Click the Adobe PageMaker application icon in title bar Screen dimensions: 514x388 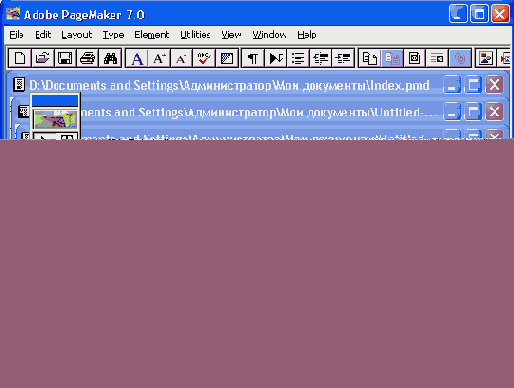[13, 14]
